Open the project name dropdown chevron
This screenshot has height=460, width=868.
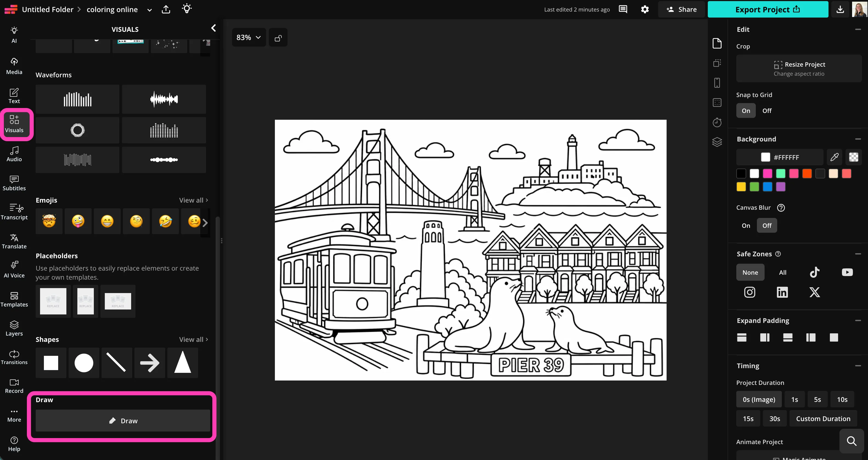pos(149,10)
